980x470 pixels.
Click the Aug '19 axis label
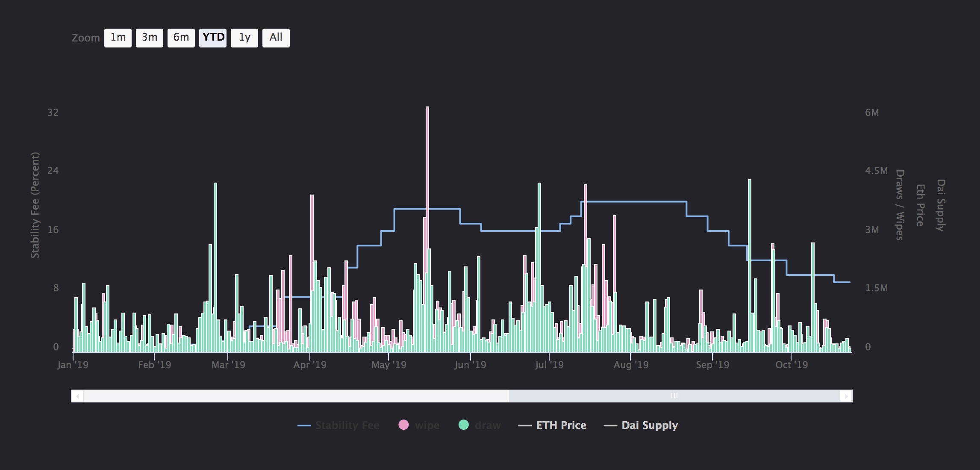(x=631, y=365)
